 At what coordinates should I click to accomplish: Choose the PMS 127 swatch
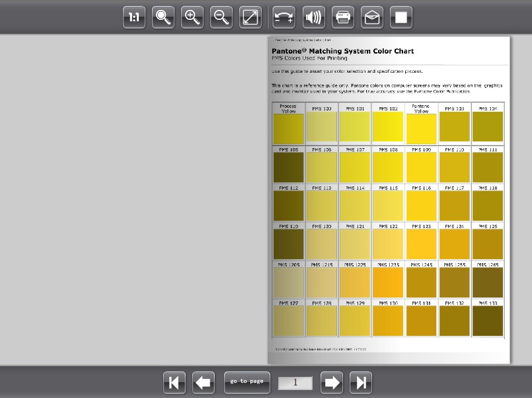[289, 321]
